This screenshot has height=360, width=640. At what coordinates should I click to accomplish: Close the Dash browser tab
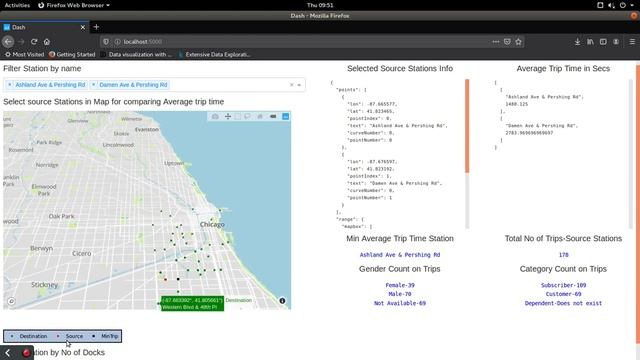[x=83, y=27]
